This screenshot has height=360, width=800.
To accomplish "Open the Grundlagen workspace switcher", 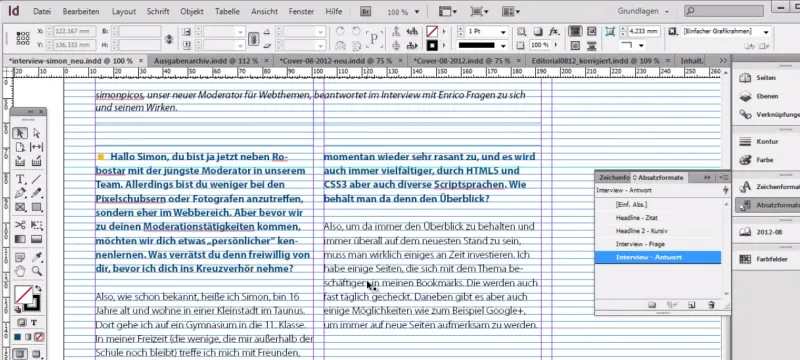I will click(x=643, y=11).
